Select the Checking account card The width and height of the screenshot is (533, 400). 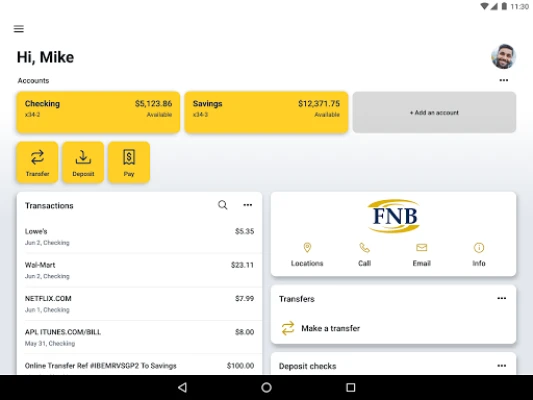pyautogui.click(x=98, y=112)
